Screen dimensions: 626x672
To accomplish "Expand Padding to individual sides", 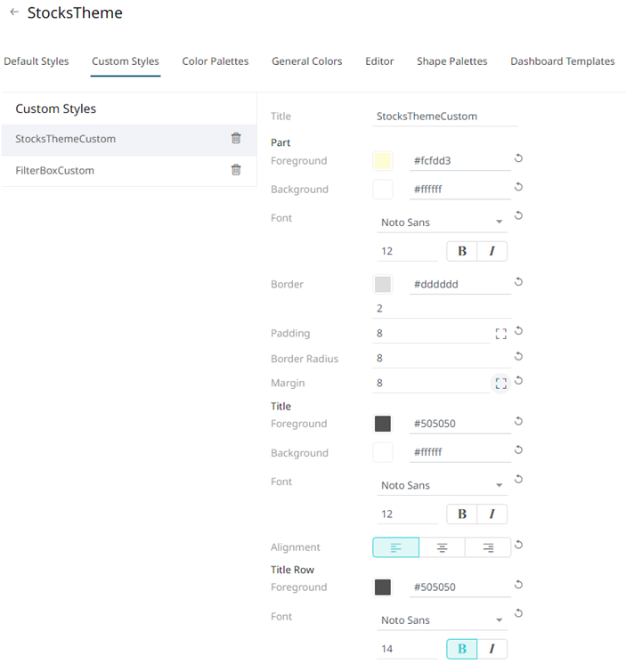I will [x=500, y=334].
